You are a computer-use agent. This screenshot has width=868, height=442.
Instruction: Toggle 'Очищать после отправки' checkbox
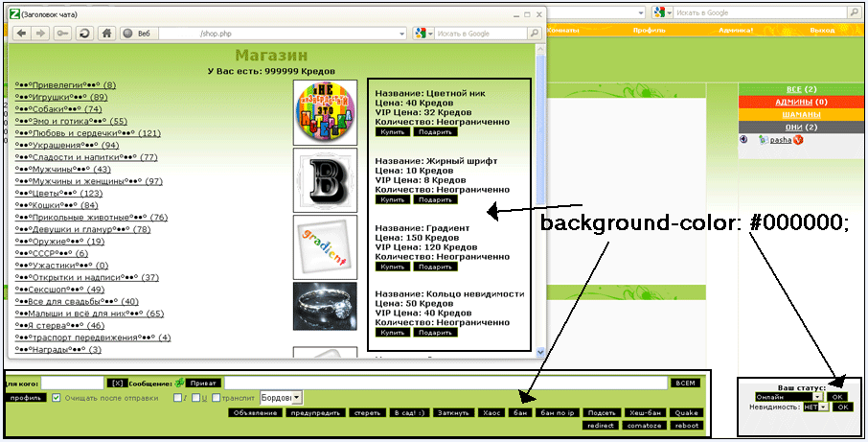click(x=57, y=397)
